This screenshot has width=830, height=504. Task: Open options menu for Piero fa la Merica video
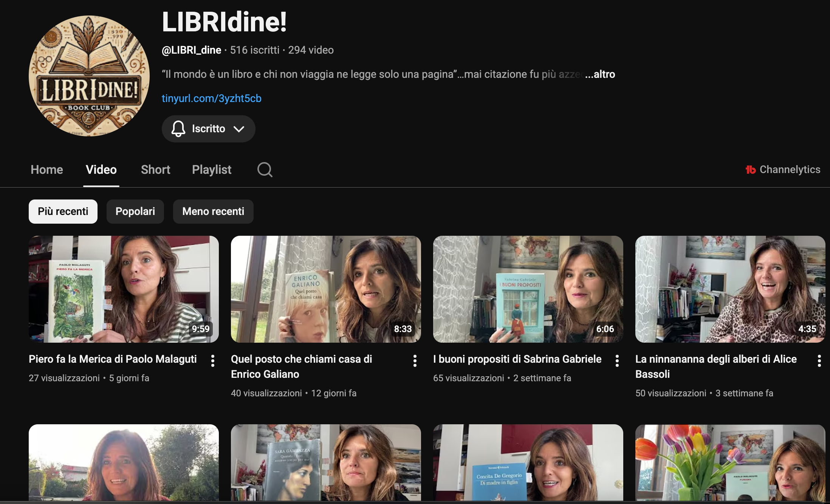click(x=213, y=361)
